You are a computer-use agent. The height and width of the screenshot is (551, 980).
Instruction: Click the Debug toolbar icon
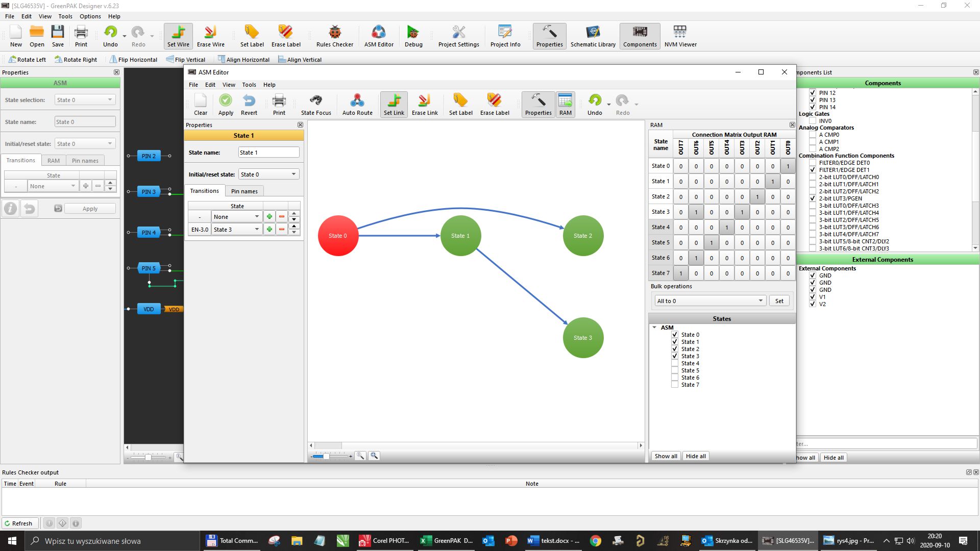point(413,36)
